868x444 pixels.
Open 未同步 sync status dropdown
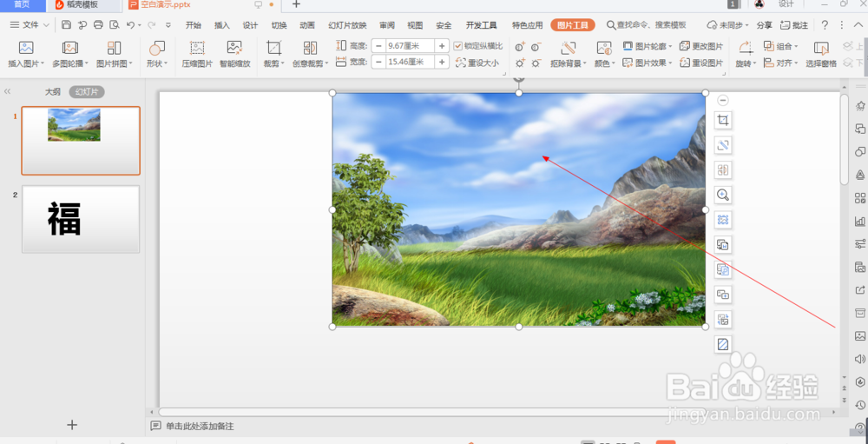click(728, 25)
